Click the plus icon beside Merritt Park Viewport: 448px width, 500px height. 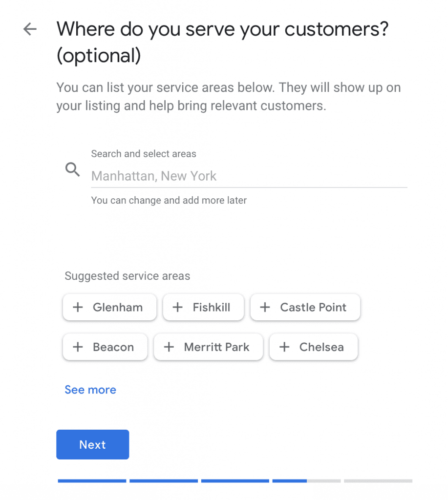coord(169,347)
